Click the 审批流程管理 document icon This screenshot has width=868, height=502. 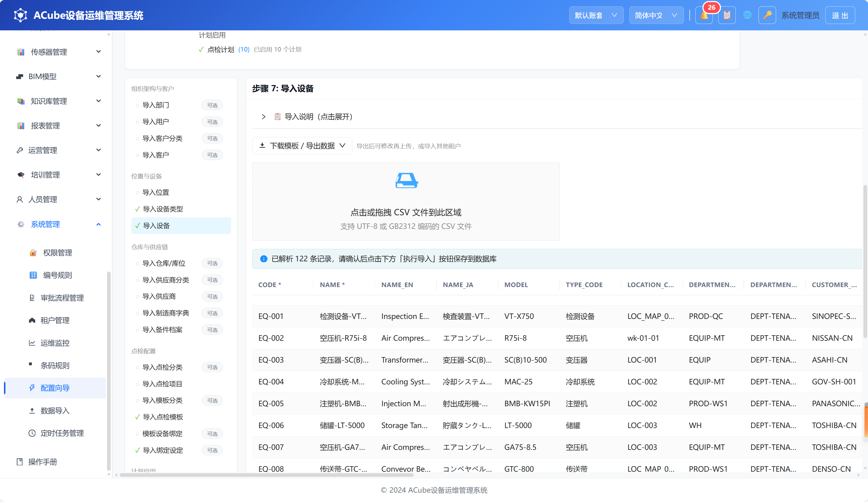(x=32, y=298)
